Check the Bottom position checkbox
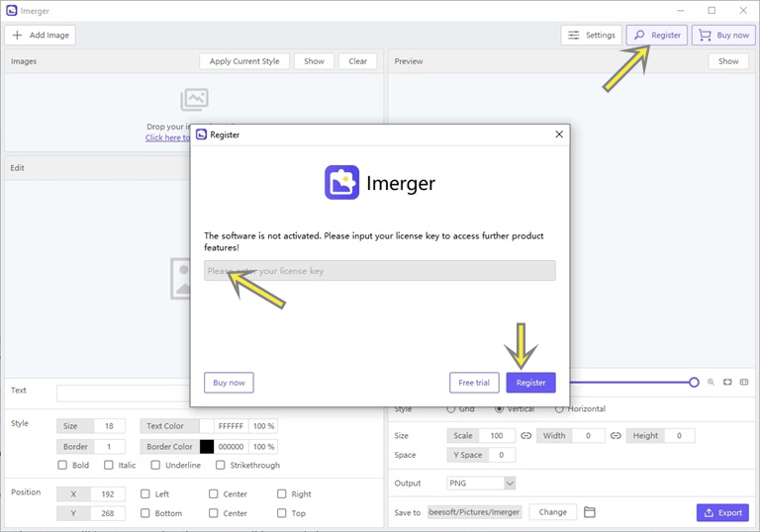 pos(144,512)
